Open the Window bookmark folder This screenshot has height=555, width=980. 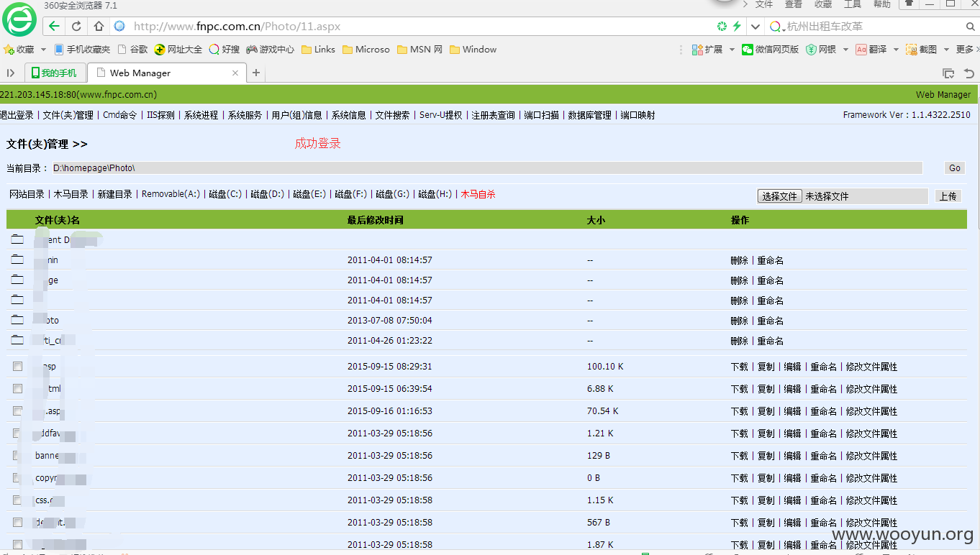coord(473,50)
